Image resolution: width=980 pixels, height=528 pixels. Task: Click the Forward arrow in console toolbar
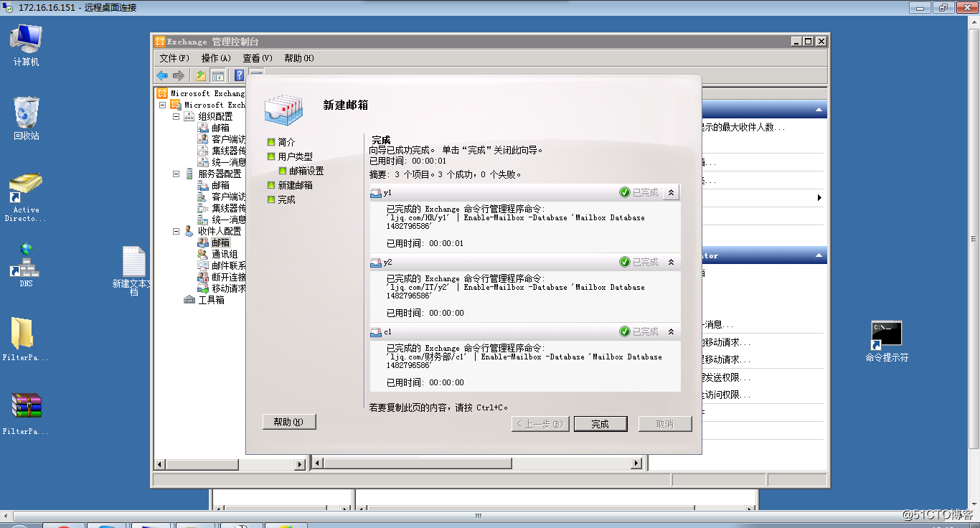(179, 75)
